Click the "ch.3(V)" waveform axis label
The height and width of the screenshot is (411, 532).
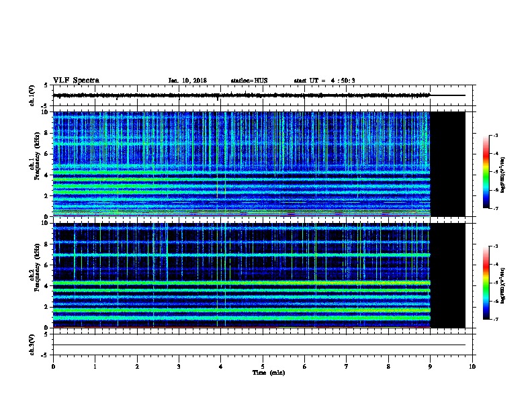32,345
